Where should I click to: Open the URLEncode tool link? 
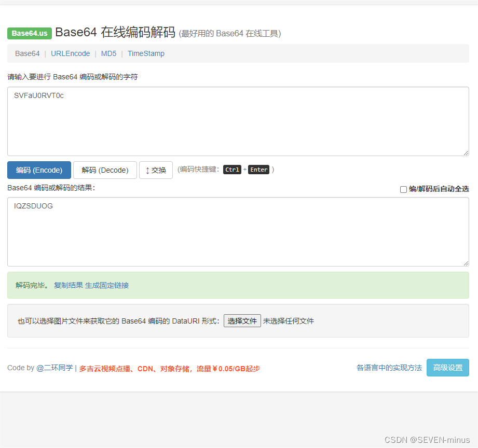(x=71, y=53)
